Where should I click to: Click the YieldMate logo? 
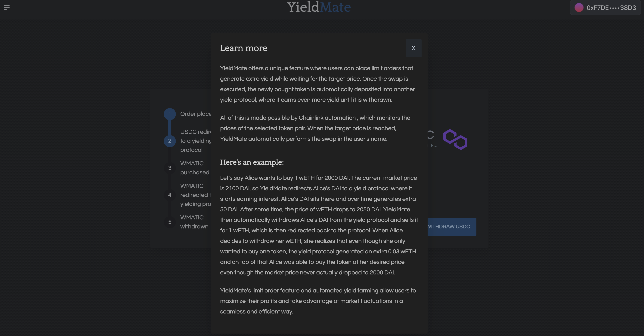(x=319, y=7)
